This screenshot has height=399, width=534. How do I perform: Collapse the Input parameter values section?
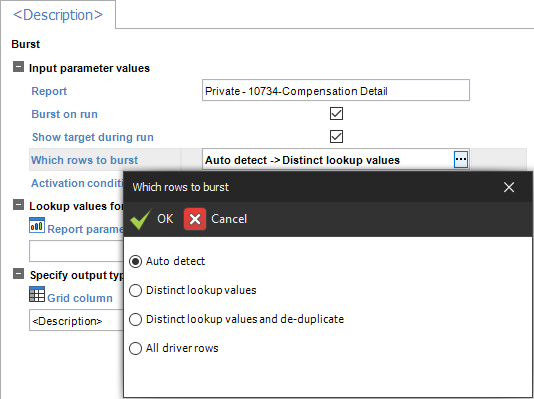(x=18, y=67)
